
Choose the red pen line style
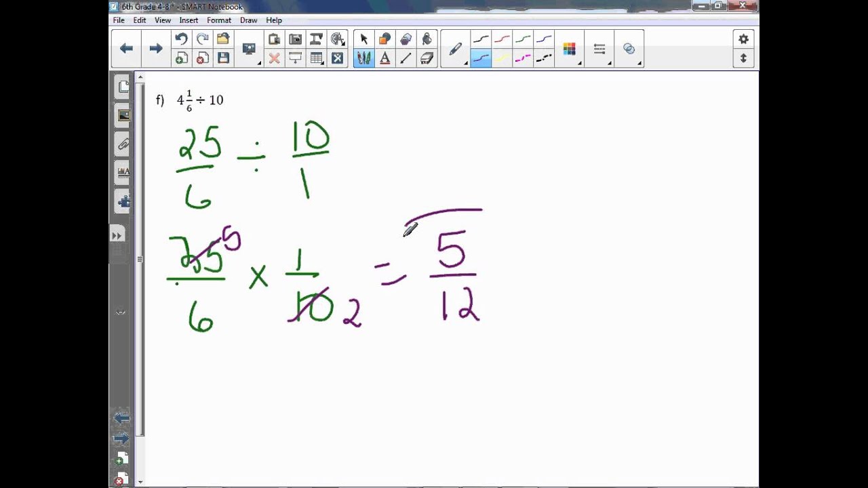tap(502, 39)
